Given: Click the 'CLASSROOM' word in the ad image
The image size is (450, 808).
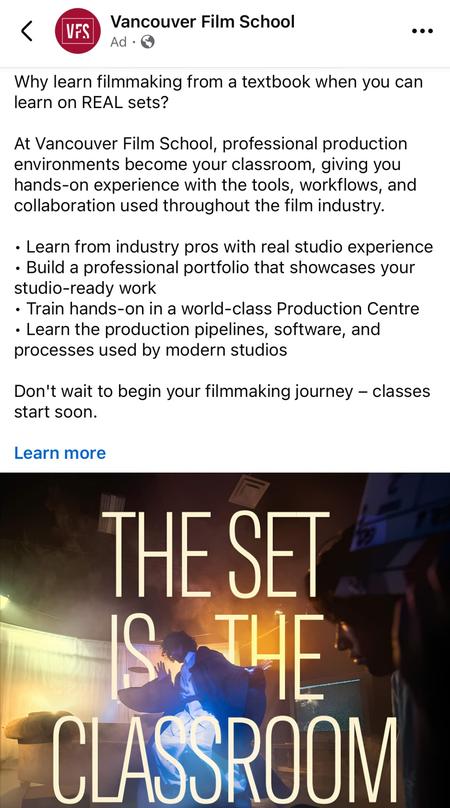Looking at the screenshot, I should 225,761.
